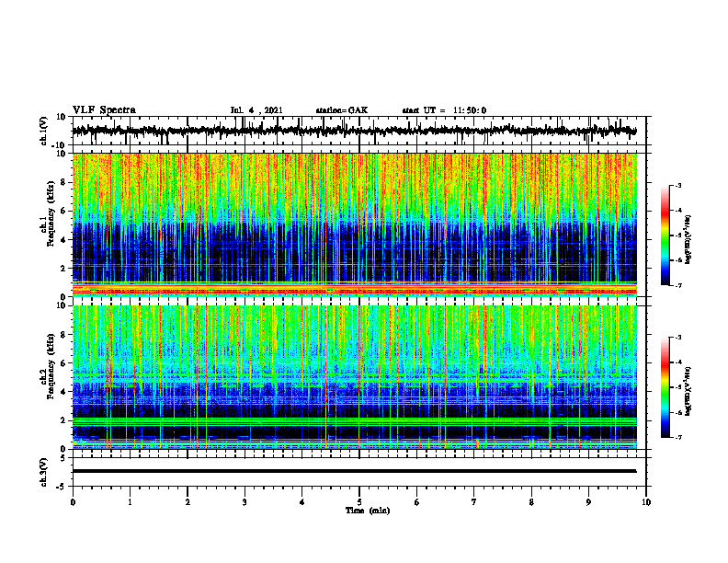Click the "-3" label atop ch.1 color bar

[x=677, y=185]
